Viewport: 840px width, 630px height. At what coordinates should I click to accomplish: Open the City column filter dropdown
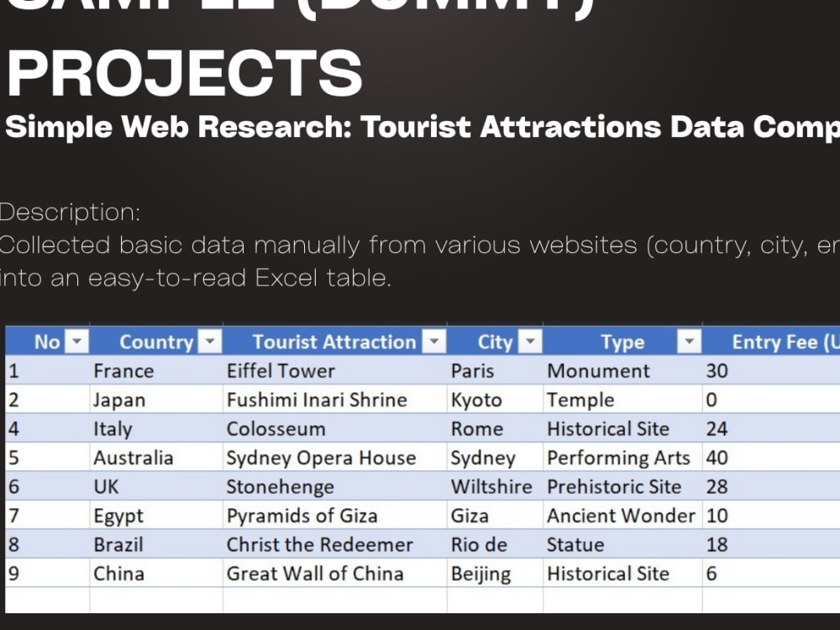tap(530, 341)
